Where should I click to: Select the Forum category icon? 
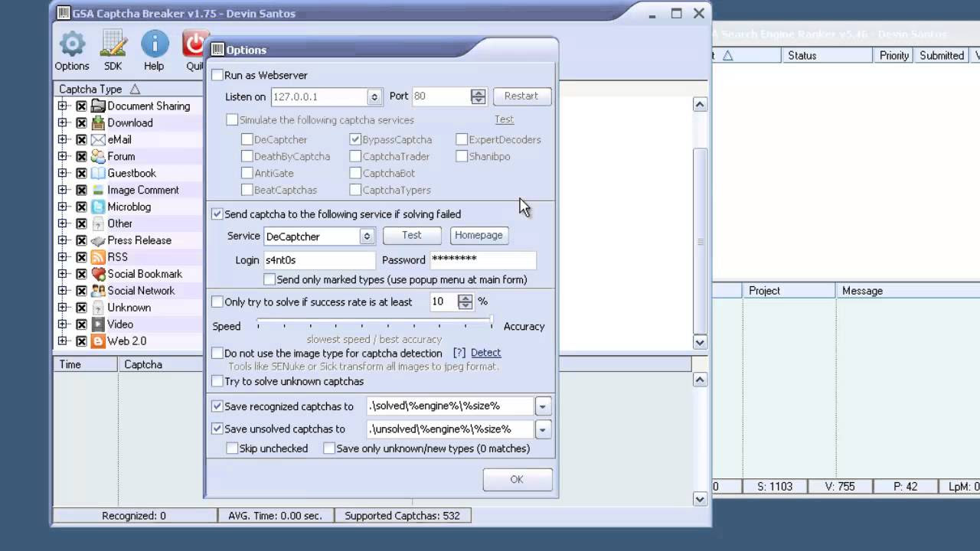[x=98, y=156]
